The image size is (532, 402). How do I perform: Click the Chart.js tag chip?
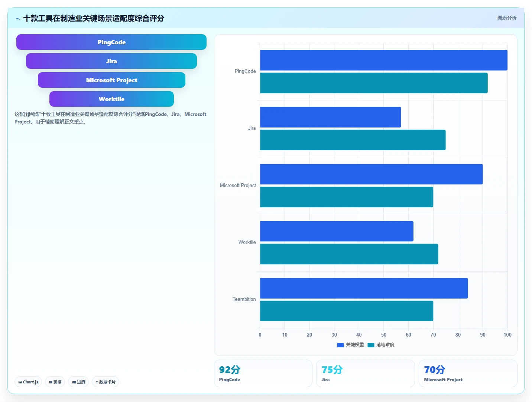click(x=28, y=382)
